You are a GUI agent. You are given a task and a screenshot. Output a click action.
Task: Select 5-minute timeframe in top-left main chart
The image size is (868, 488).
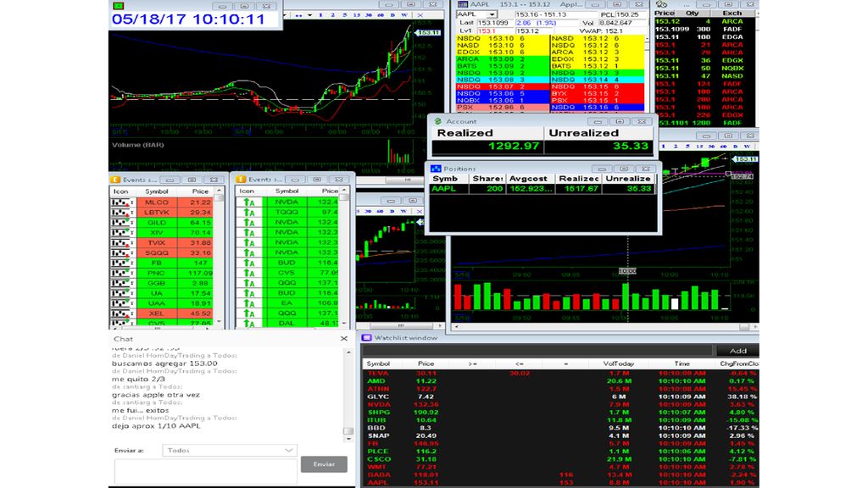(x=344, y=15)
